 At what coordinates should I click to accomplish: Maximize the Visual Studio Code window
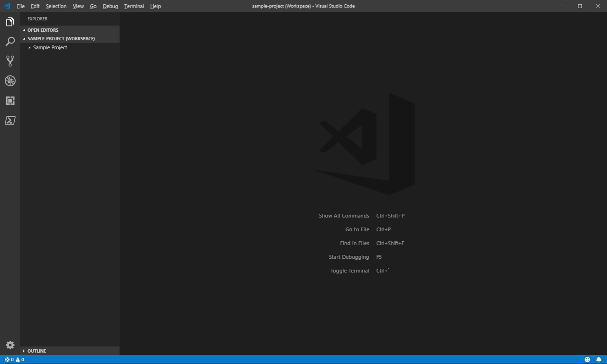click(579, 6)
